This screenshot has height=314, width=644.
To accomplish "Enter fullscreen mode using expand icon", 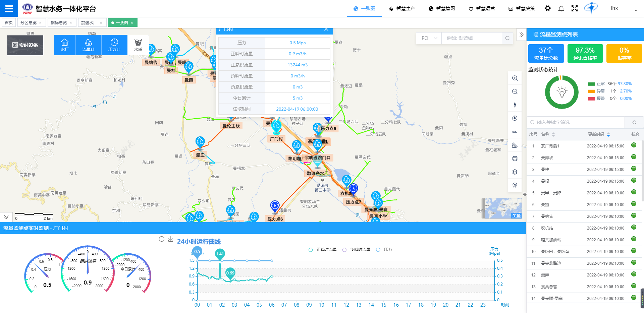I will click(574, 8).
